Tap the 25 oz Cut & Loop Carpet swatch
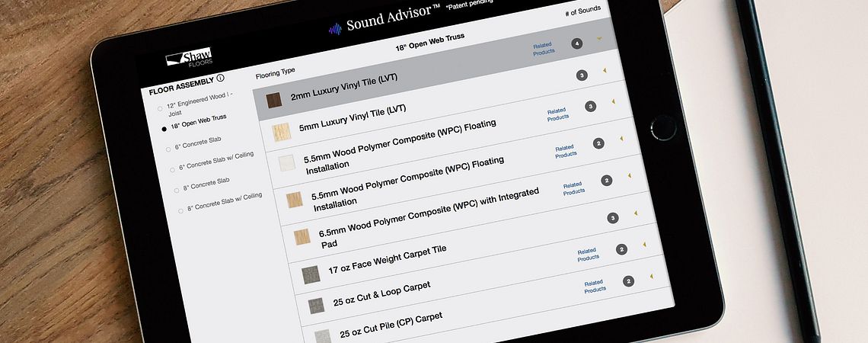The height and width of the screenshot is (343, 868). click(x=316, y=306)
